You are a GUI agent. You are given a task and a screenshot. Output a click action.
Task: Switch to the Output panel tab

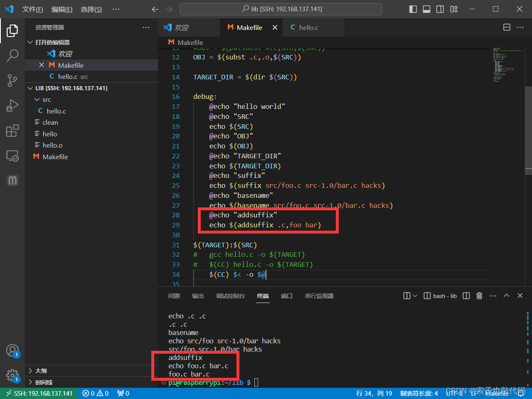(198, 296)
